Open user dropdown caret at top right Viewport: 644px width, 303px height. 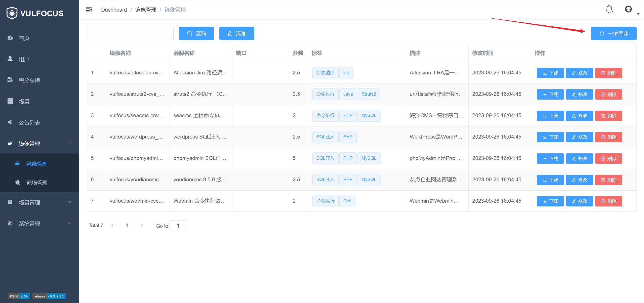(x=638, y=14)
